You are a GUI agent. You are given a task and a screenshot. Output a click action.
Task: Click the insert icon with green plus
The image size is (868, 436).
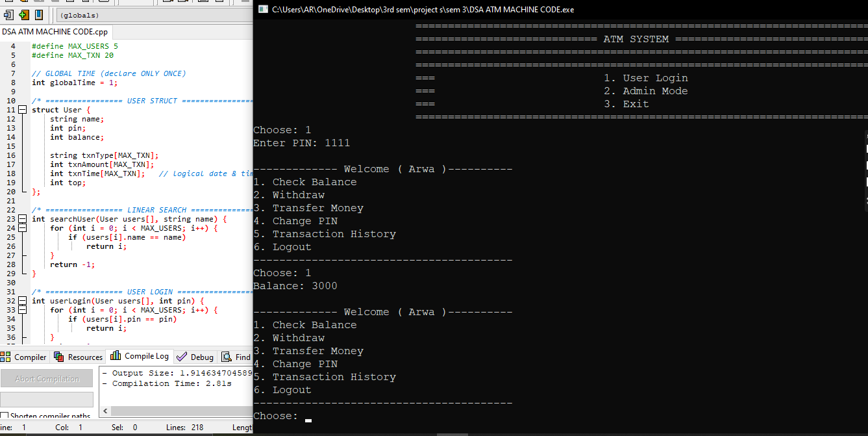[x=23, y=14]
